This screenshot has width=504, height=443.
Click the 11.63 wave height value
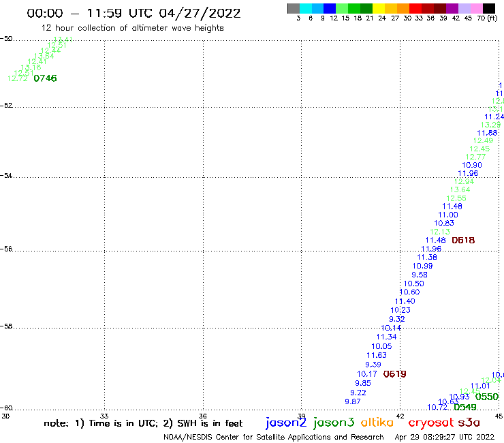tap(377, 356)
